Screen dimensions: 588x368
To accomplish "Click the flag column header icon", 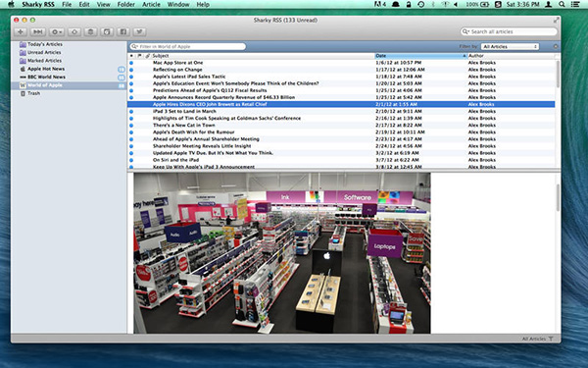I will (x=139, y=56).
